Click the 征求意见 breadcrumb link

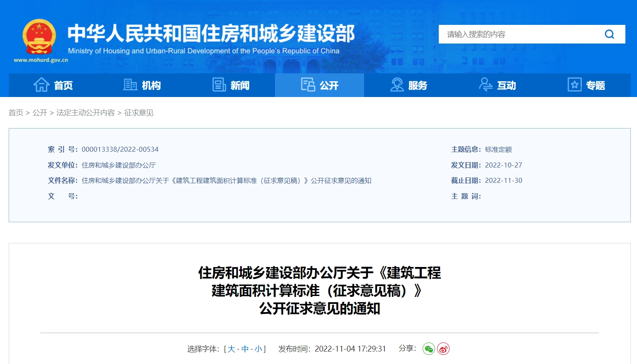point(139,113)
